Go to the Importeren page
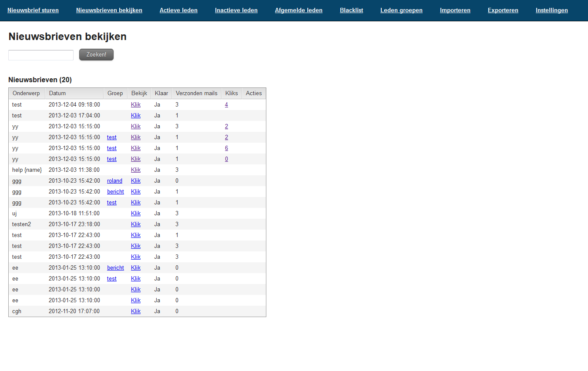This screenshot has height=371, width=588. pos(455,10)
